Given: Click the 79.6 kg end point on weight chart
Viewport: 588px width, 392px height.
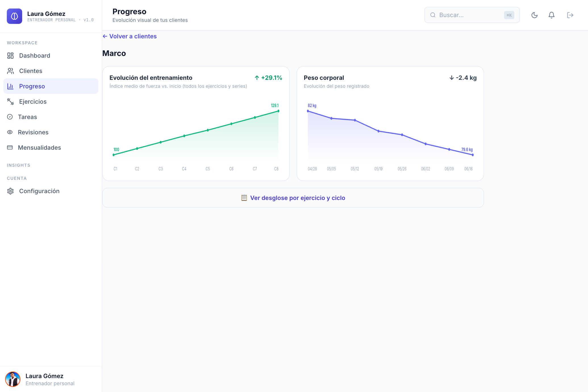Looking at the screenshot, I should (473, 155).
